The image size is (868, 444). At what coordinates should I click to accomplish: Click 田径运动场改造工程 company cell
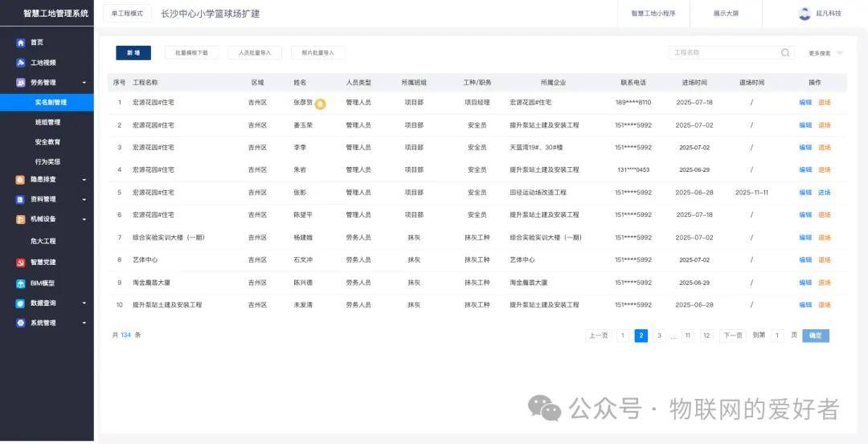pos(538,193)
